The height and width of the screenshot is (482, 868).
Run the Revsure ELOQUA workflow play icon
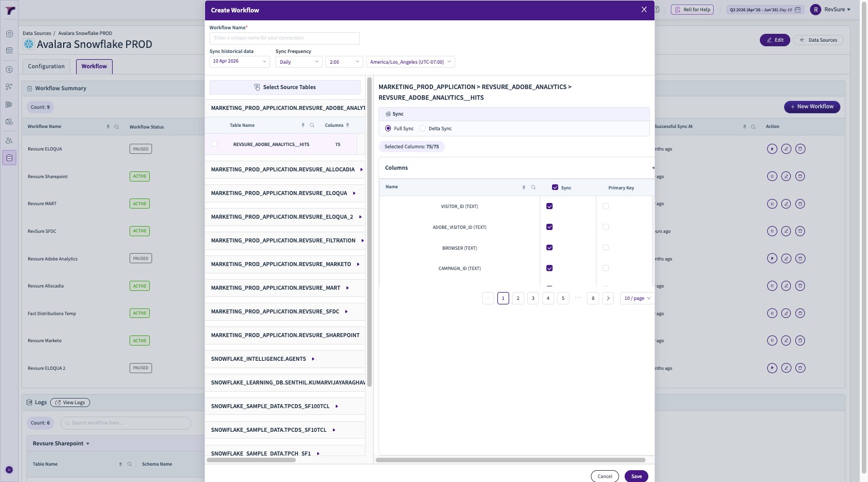772,149
